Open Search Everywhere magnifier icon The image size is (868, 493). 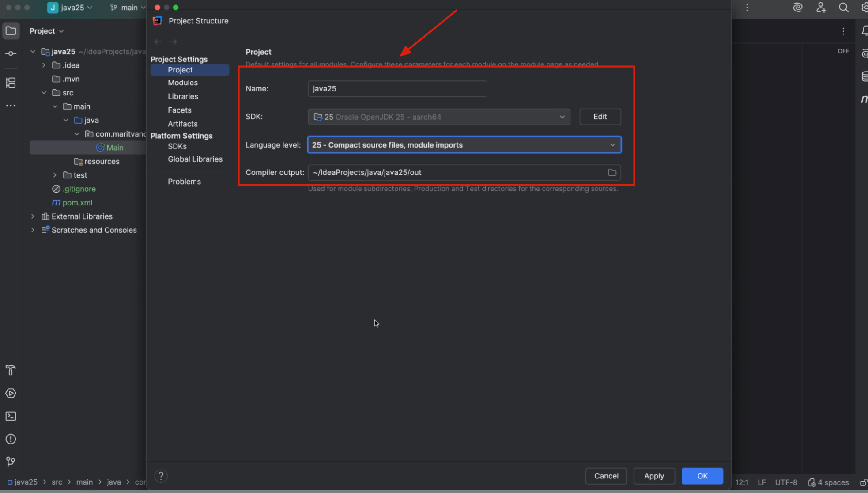click(x=843, y=8)
